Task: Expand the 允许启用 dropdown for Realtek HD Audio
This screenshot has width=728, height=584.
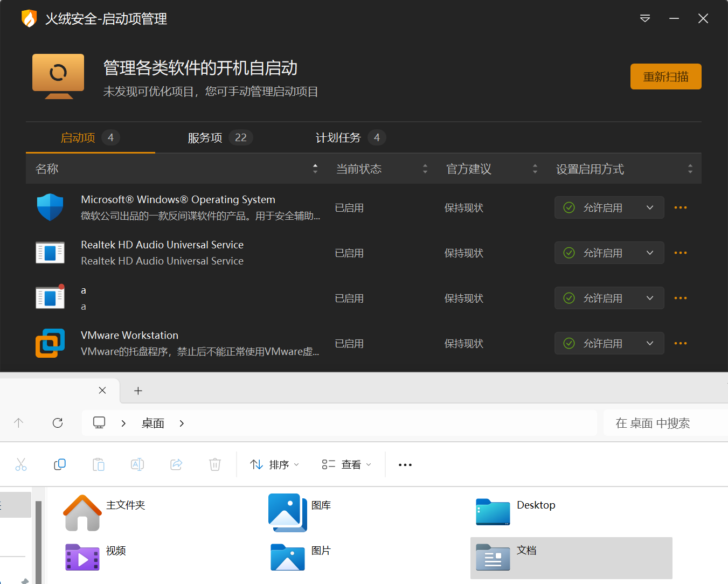Action: tap(609, 253)
